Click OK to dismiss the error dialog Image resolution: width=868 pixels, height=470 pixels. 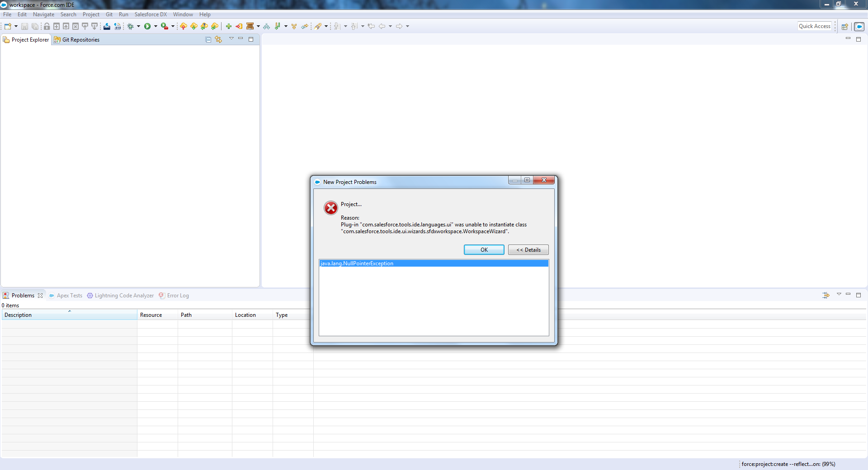pos(483,249)
